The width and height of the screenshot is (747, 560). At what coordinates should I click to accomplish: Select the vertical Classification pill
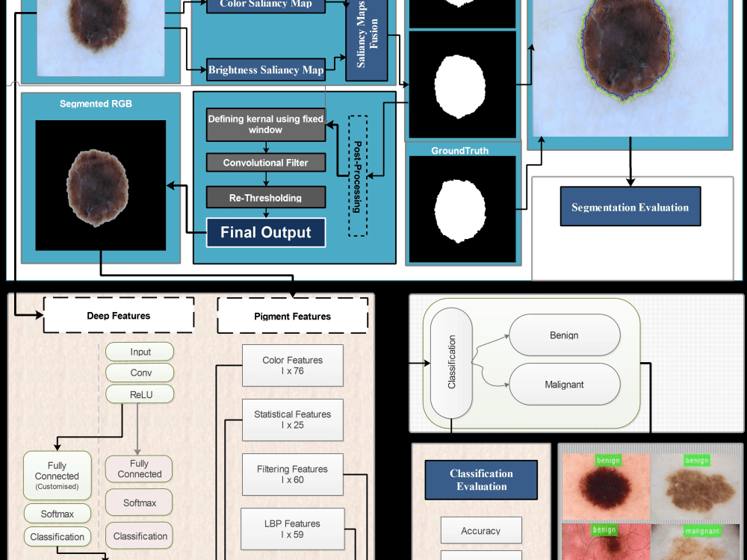tap(451, 363)
